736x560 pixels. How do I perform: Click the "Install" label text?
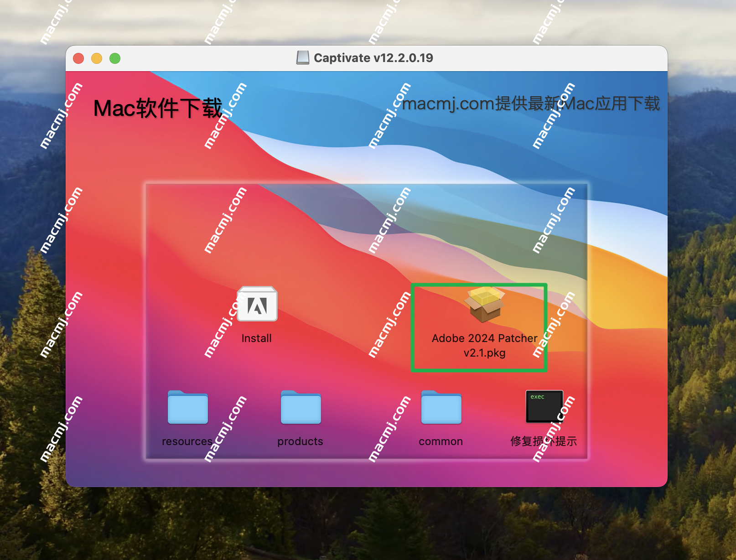256,338
